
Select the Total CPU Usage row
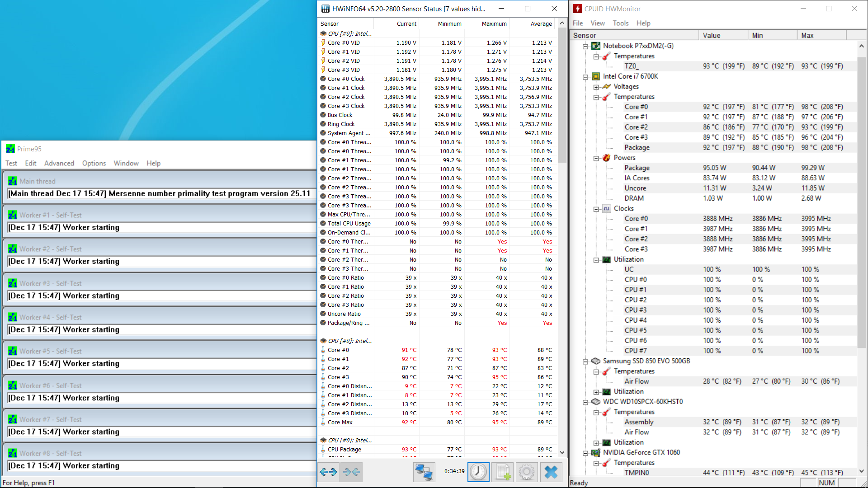pos(437,223)
